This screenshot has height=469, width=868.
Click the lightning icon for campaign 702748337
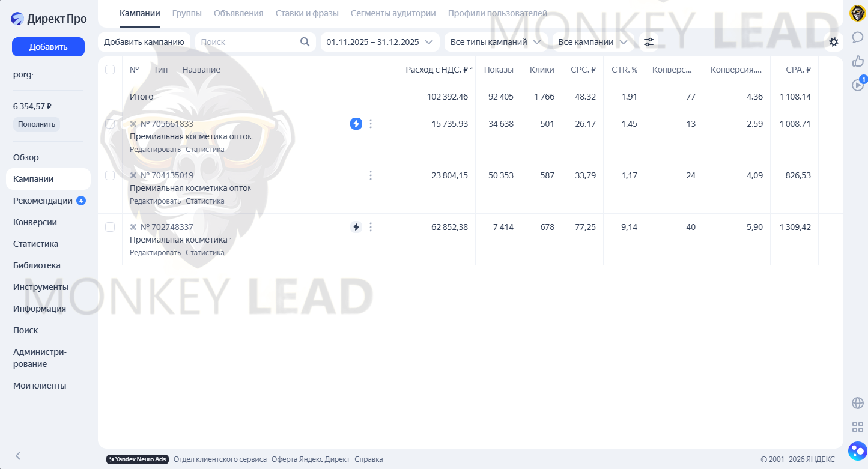[x=356, y=227]
